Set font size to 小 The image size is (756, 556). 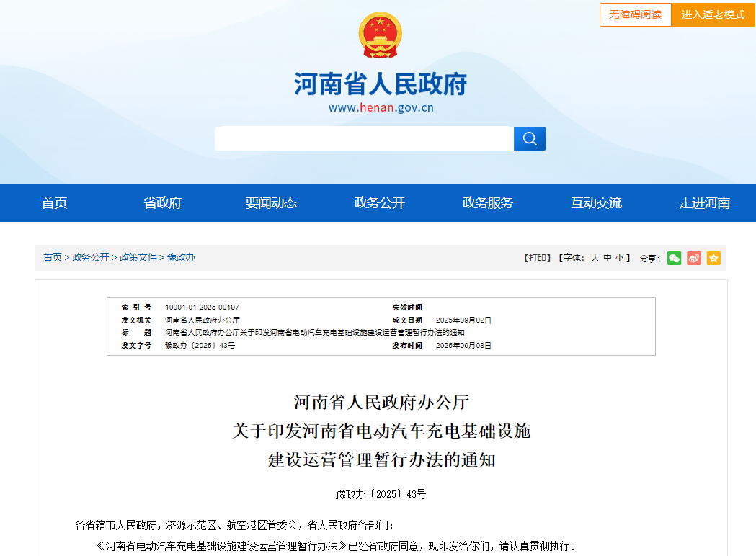[x=619, y=258]
